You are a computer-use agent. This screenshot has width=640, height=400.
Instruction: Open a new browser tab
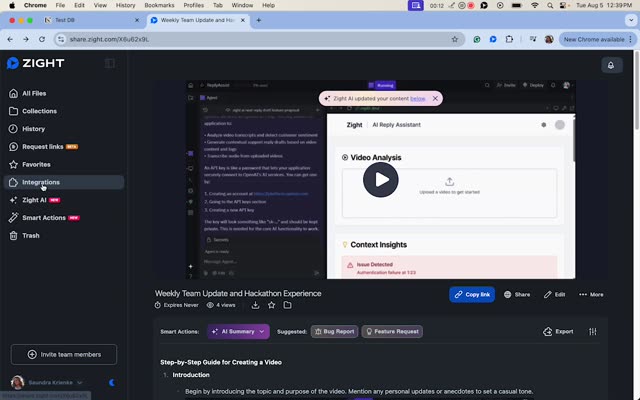(x=258, y=20)
